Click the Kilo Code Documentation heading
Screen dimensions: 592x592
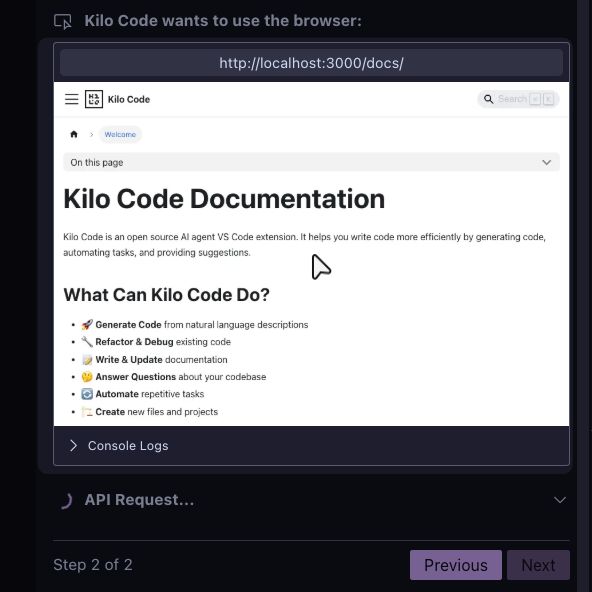click(x=224, y=199)
